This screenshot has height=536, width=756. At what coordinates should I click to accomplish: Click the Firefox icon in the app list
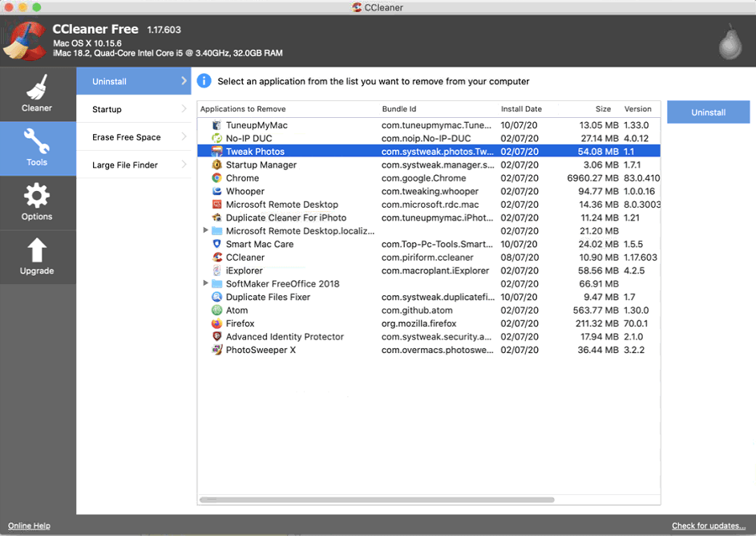click(x=215, y=323)
